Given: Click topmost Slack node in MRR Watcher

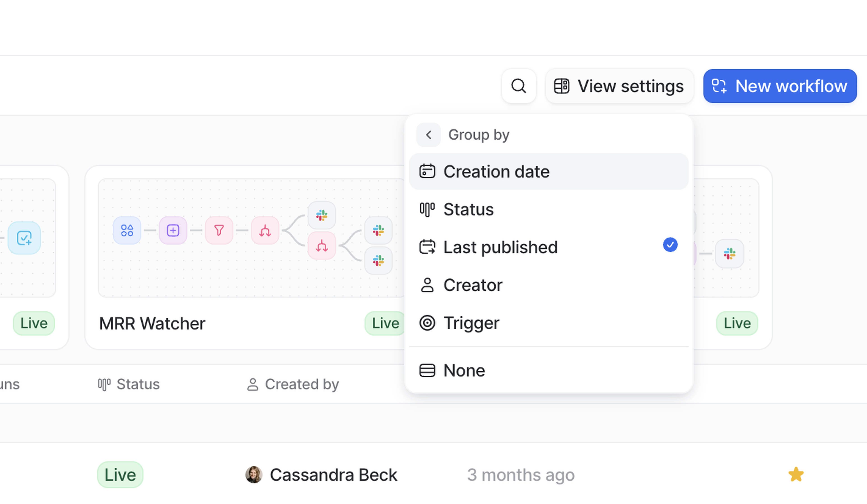Looking at the screenshot, I should tap(321, 215).
